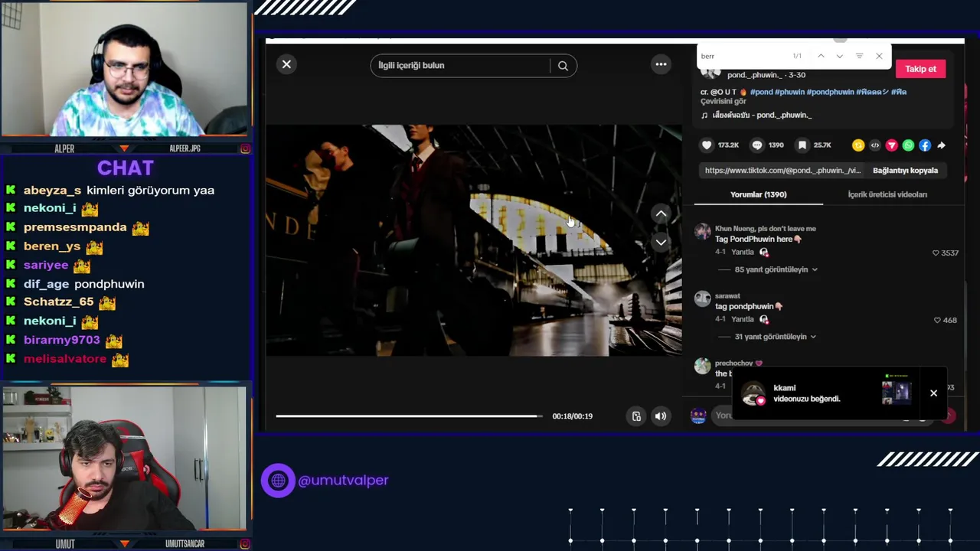Screen dimensions: 980x551
Task: Like the comment with 3537 likes
Action: 936,253
